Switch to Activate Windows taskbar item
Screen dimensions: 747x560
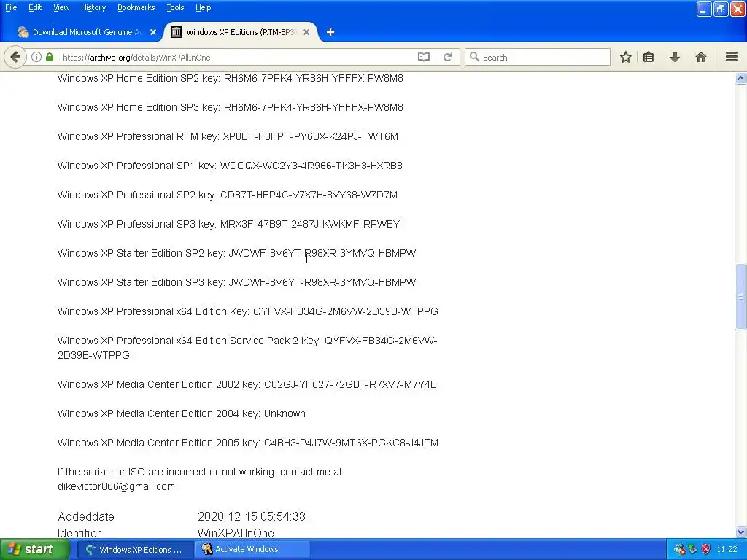tap(252, 550)
